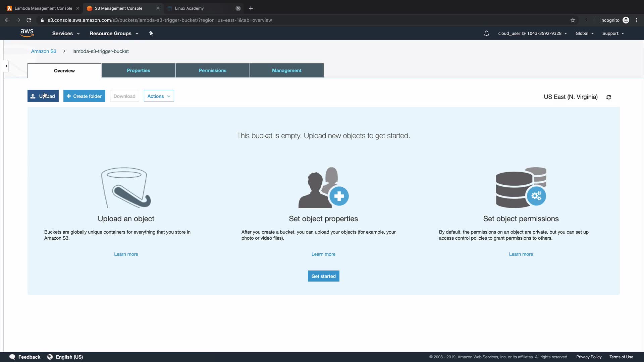Open the notifications bell icon
This screenshot has height=362, width=644.
tap(486, 33)
